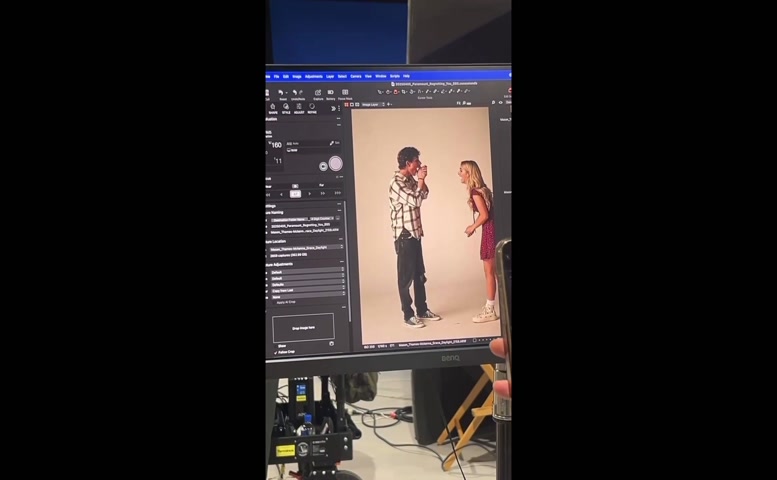Open the Image Layer dropdown above viewer
This screenshot has height=480, width=777.
click(x=371, y=104)
